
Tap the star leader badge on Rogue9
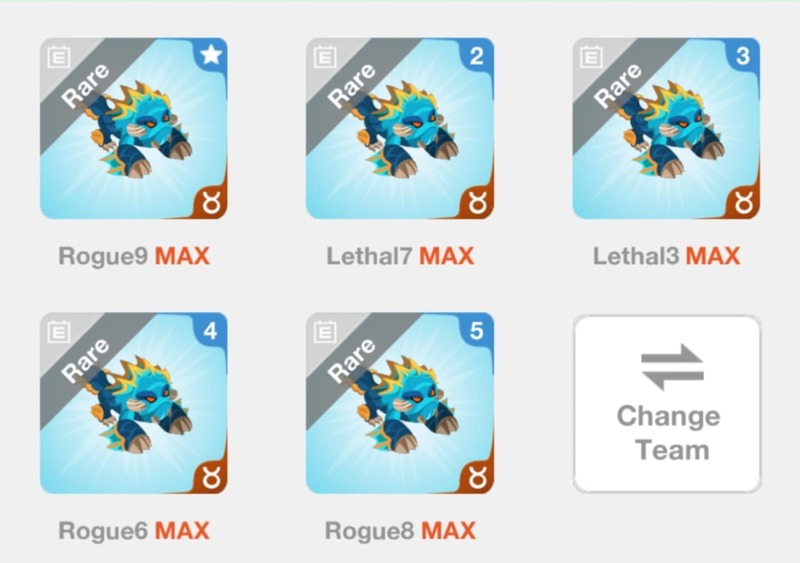(x=211, y=55)
